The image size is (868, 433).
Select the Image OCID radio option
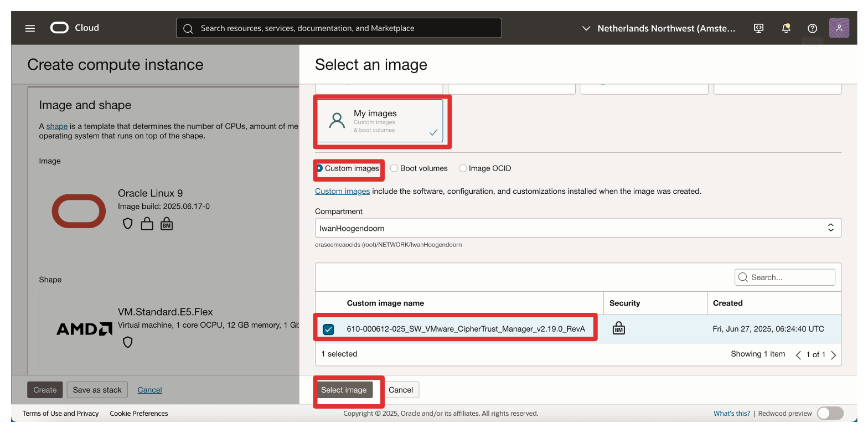coord(463,168)
